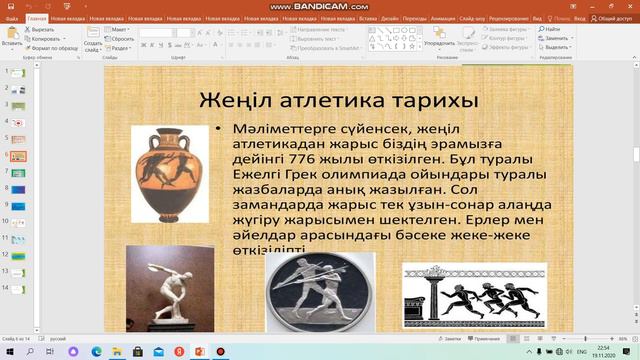
Task: Switch to the Дизайн tab
Action: [390, 18]
